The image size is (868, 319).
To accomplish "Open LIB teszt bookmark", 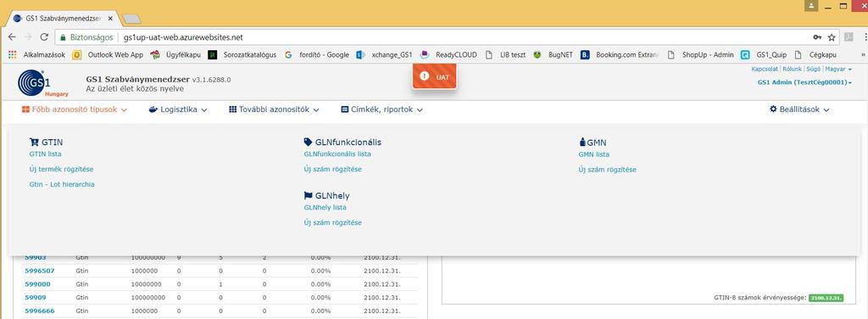I will (x=505, y=55).
